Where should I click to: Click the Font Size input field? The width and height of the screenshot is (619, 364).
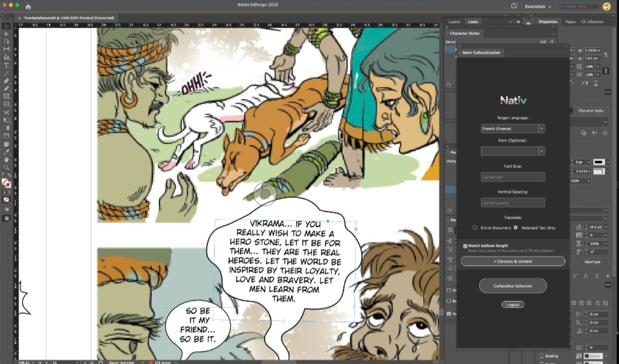tap(513, 177)
